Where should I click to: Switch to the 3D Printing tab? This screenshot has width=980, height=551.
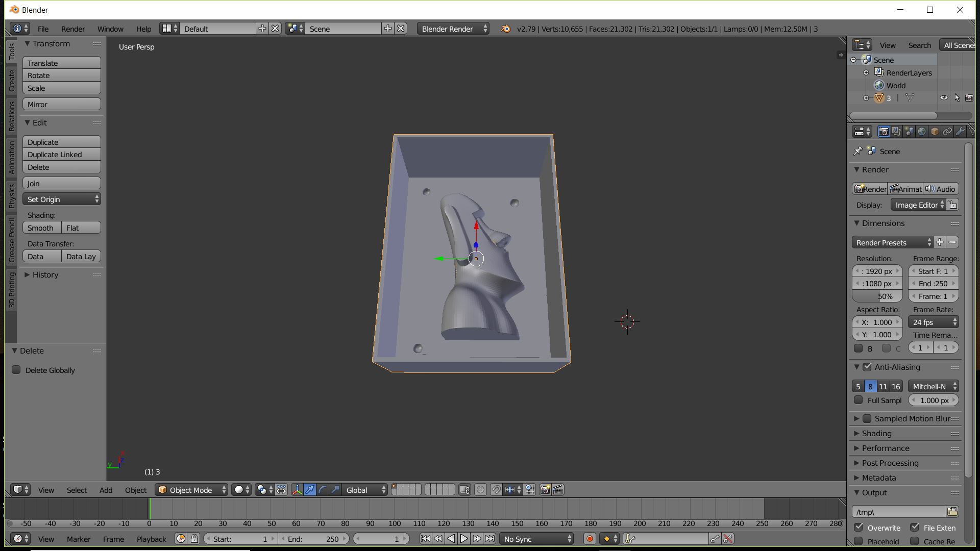click(11, 289)
